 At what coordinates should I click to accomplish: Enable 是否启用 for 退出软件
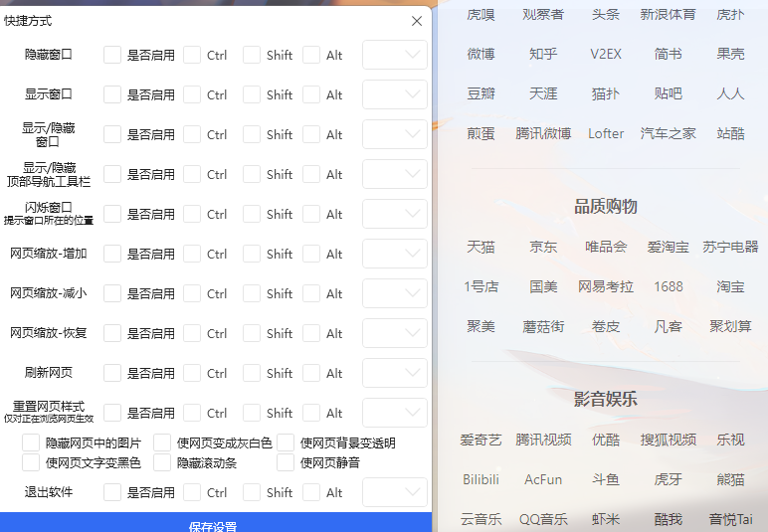click(x=112, y=492)
